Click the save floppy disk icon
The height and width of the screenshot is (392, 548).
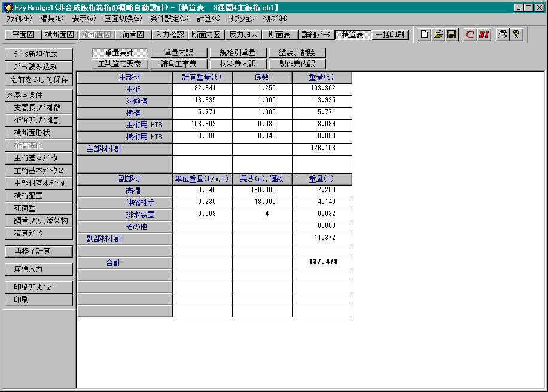(x=452, y=34)
